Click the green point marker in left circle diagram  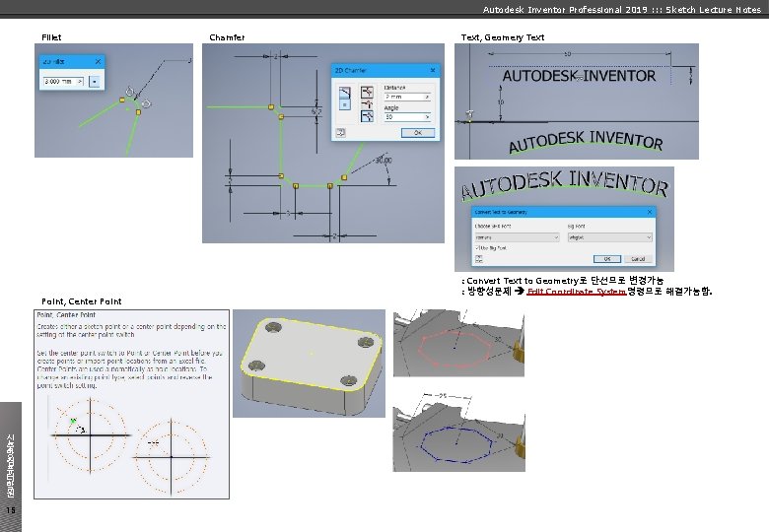click(74, 421)
